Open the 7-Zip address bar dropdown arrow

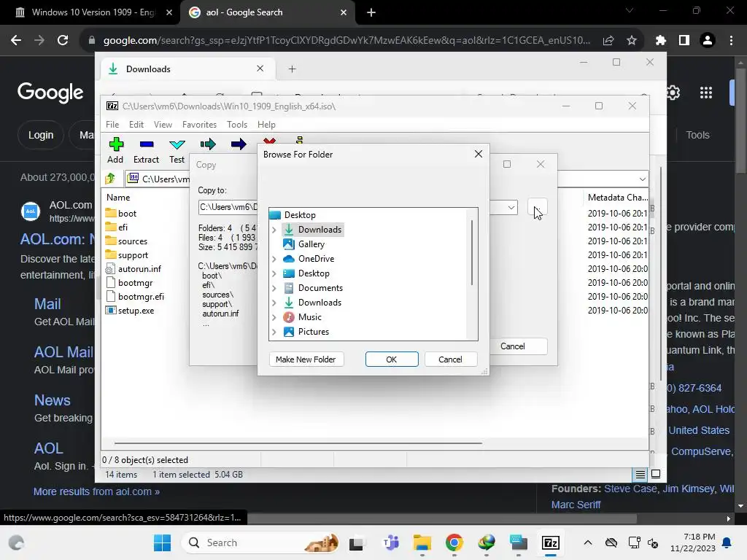(x=642, y=179)
